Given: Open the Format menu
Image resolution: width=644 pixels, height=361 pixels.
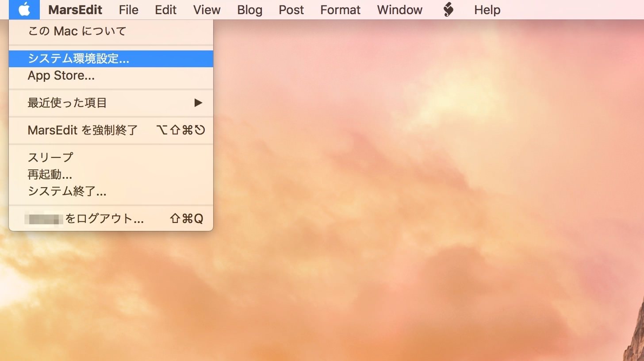Looking at the screenshot, I should click(341, 10).
